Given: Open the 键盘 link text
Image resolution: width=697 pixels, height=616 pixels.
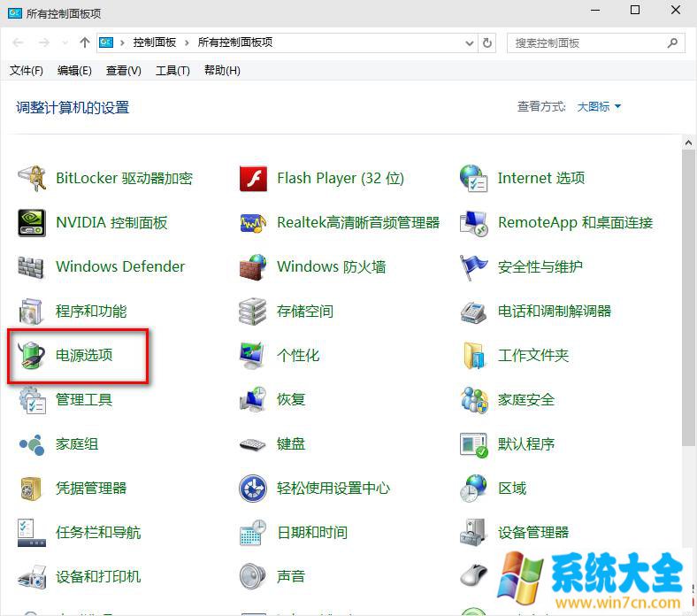Looking at the screenshot, I should (x=291, y=444).
